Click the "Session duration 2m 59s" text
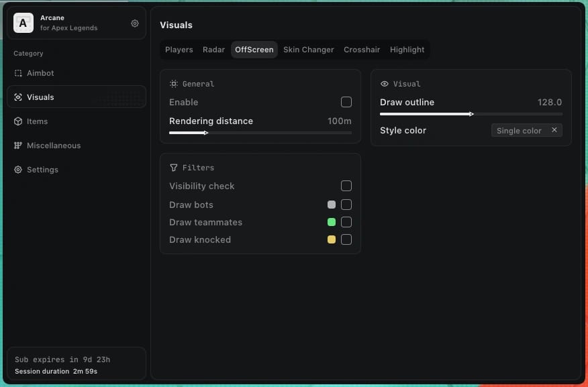This screenshot has height=387, width=588. 56,372
